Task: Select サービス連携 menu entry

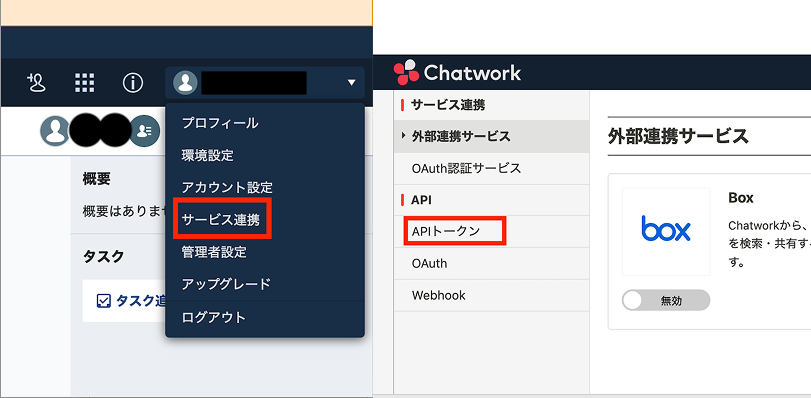Action: [x=221, y=220]
